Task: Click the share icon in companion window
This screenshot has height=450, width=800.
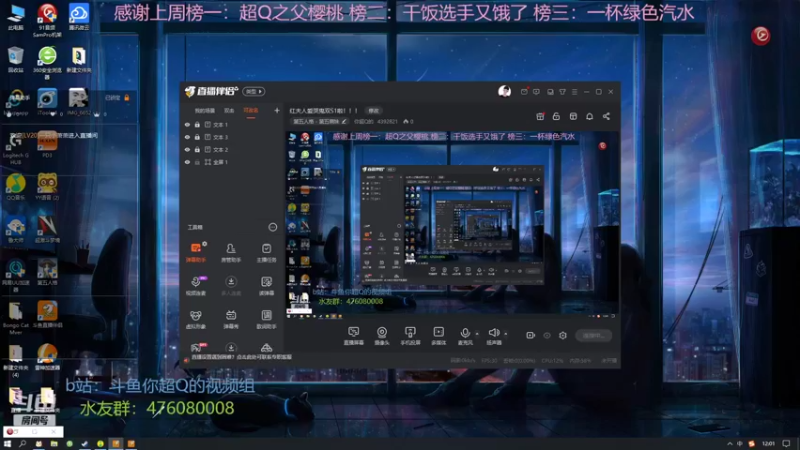Action: tap(606, 116)
